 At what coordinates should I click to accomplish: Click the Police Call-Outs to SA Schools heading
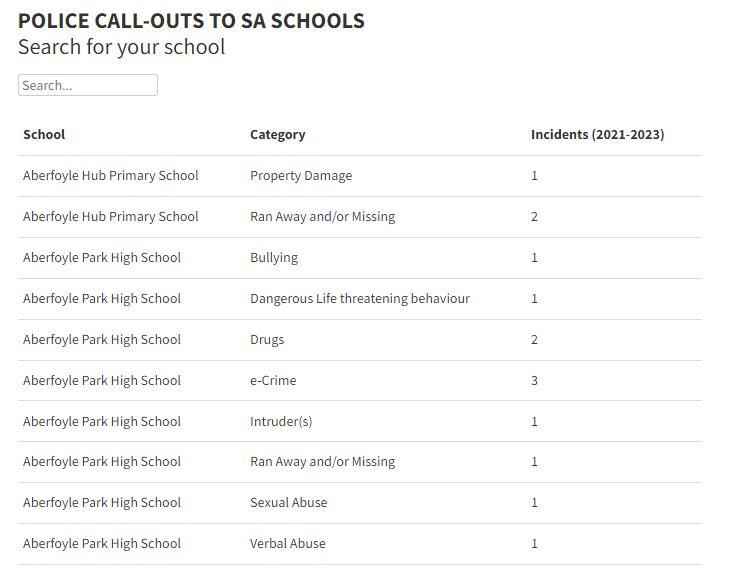pos(191,20)
